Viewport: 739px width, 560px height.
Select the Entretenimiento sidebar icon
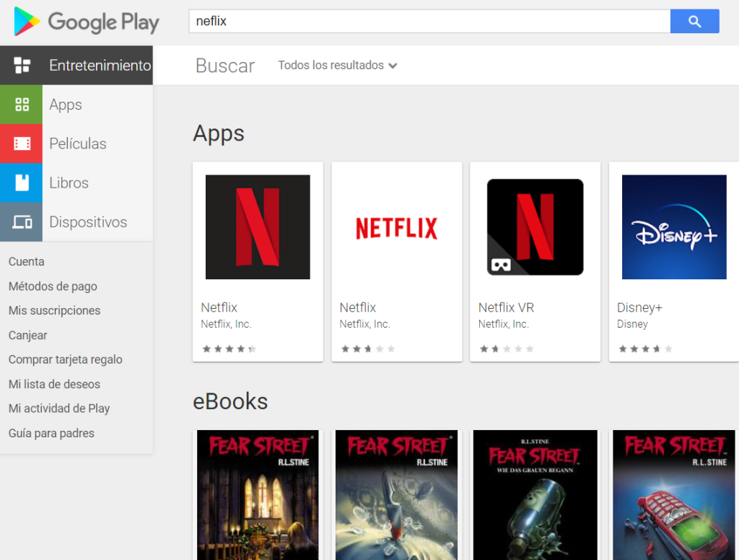(22, 65)
